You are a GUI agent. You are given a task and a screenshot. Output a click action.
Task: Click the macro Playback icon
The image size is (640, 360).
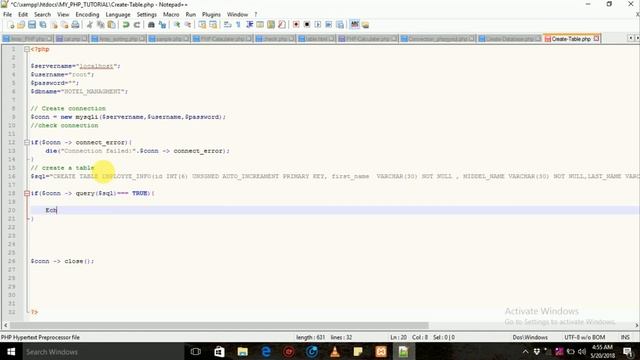[318, 25]
